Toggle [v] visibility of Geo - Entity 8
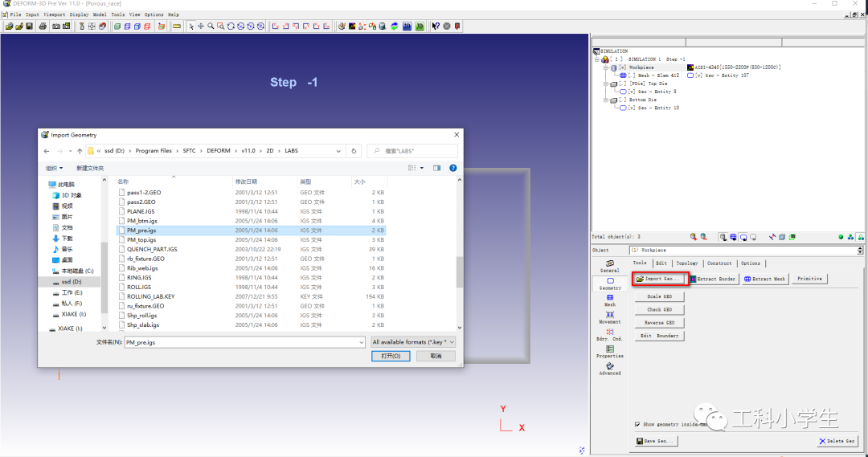This screenshot has width=868, height=457. 632,92
